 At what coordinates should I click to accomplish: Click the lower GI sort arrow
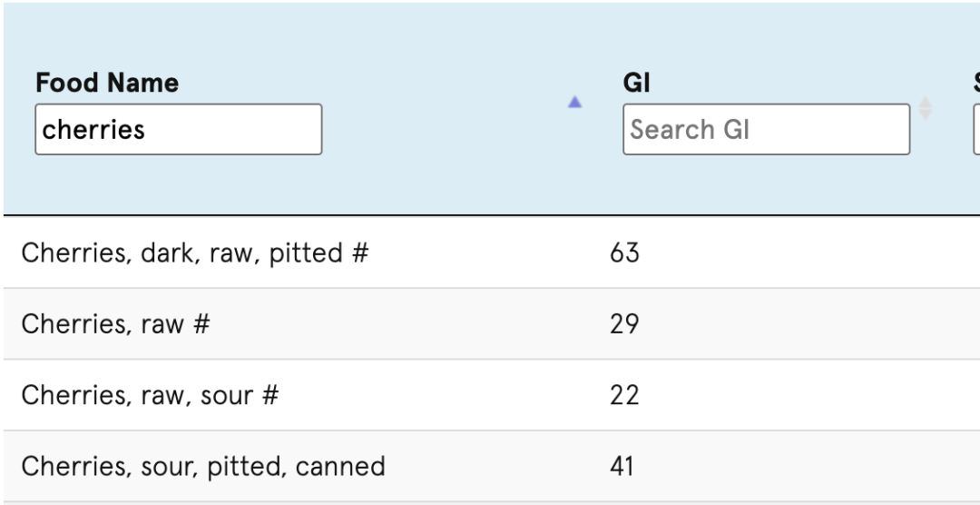pyautogui.click(x=925, y=115)
